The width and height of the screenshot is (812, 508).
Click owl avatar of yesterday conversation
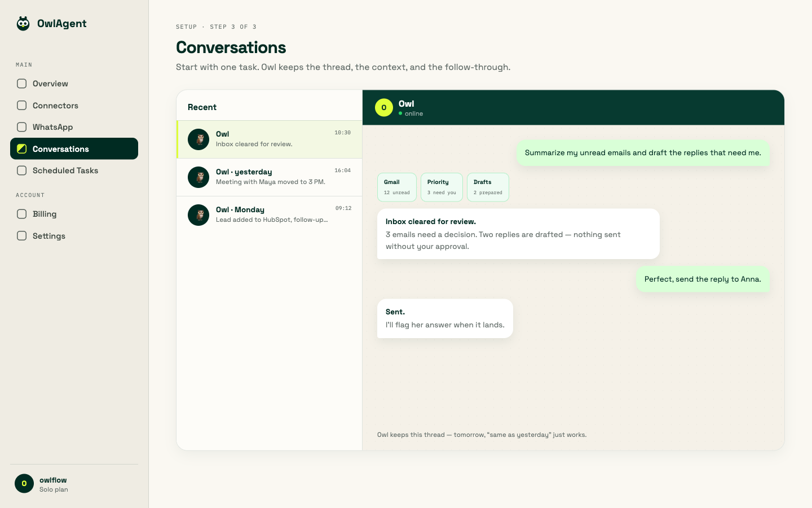click(198, 177)
